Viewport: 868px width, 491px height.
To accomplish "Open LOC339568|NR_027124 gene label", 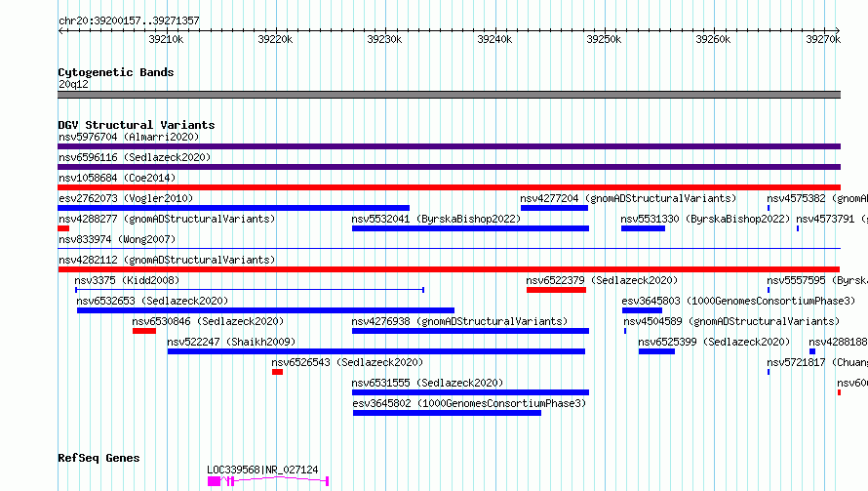I will (x=262, y=470).
